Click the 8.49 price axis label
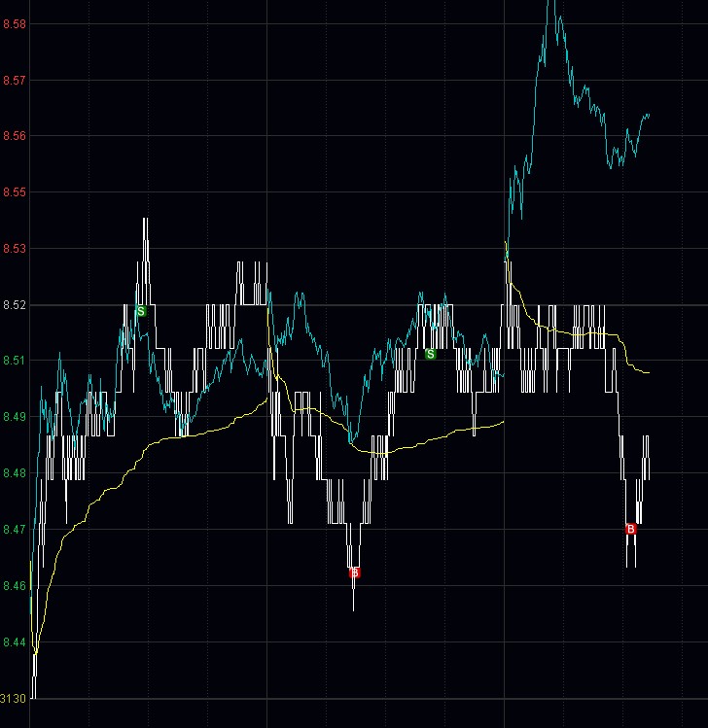 pyautogui.click(x=15, y=416)
